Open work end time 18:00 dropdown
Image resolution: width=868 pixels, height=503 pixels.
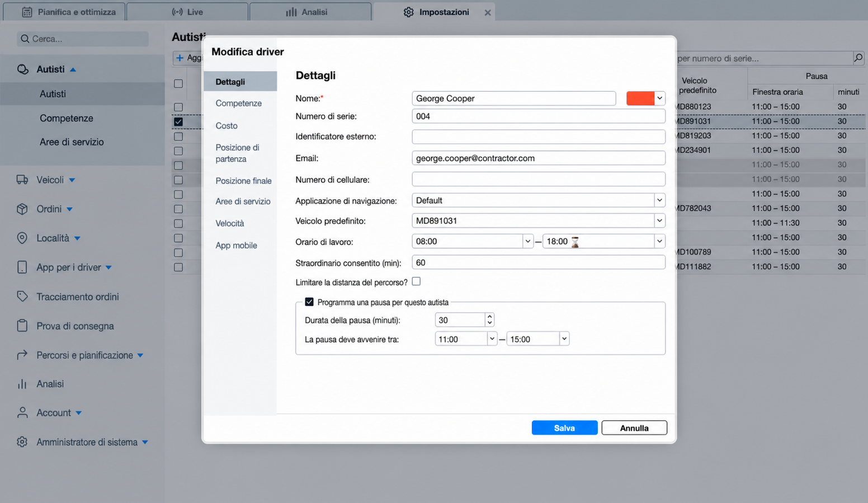click(659, 241)
